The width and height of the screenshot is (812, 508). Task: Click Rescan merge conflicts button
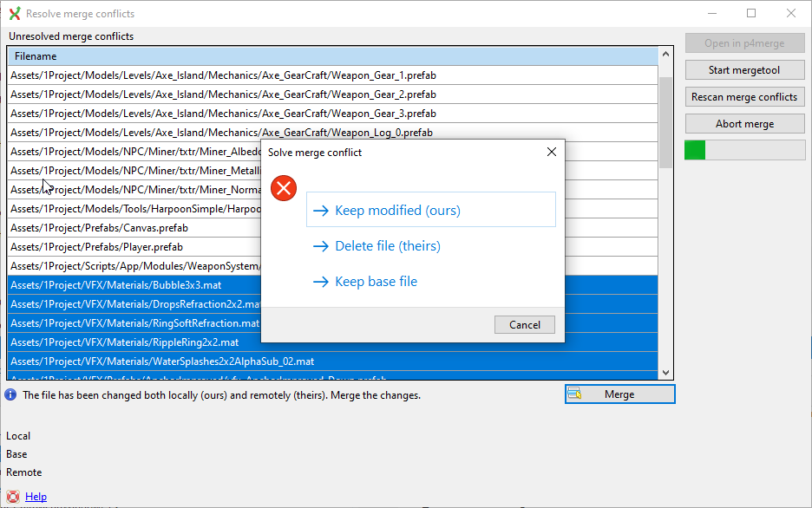(744, 97)
